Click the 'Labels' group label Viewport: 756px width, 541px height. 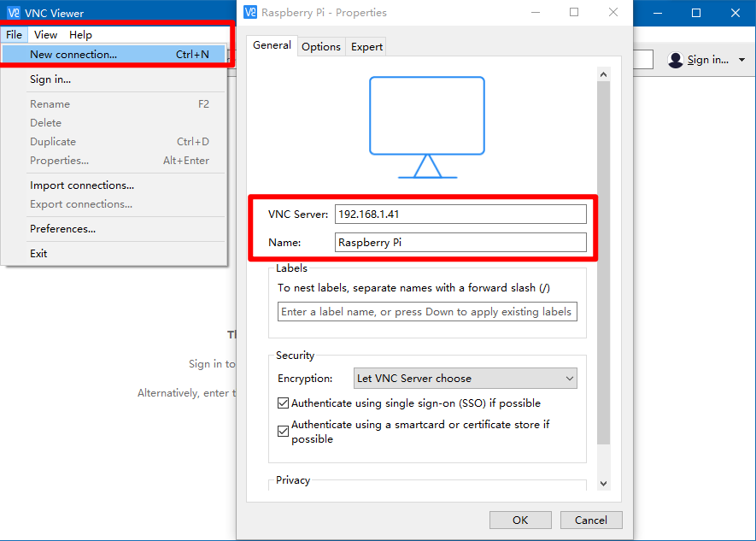coord(291,268)
